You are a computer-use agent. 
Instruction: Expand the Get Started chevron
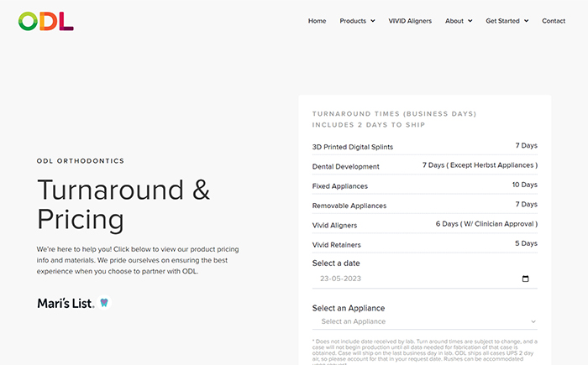point(526,21)
